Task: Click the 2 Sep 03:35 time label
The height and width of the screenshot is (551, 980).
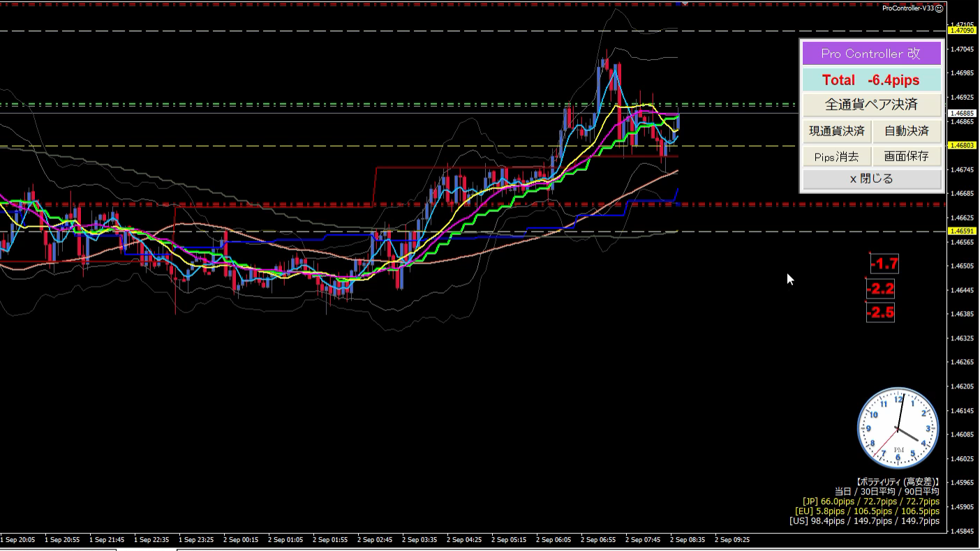Action: coord(420,540)
